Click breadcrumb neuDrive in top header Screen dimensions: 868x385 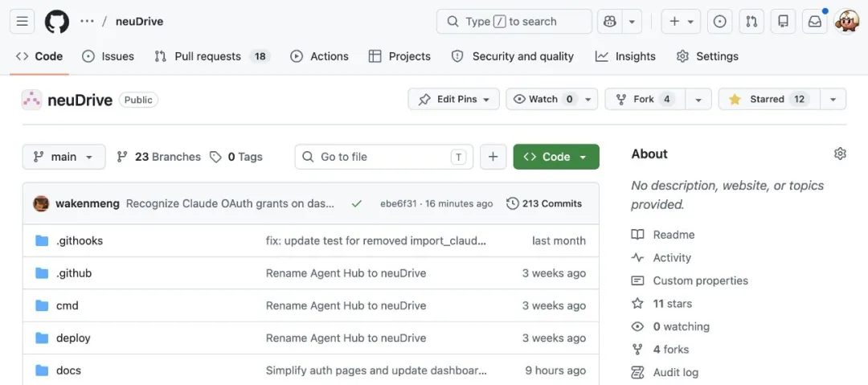coord(140,22)
